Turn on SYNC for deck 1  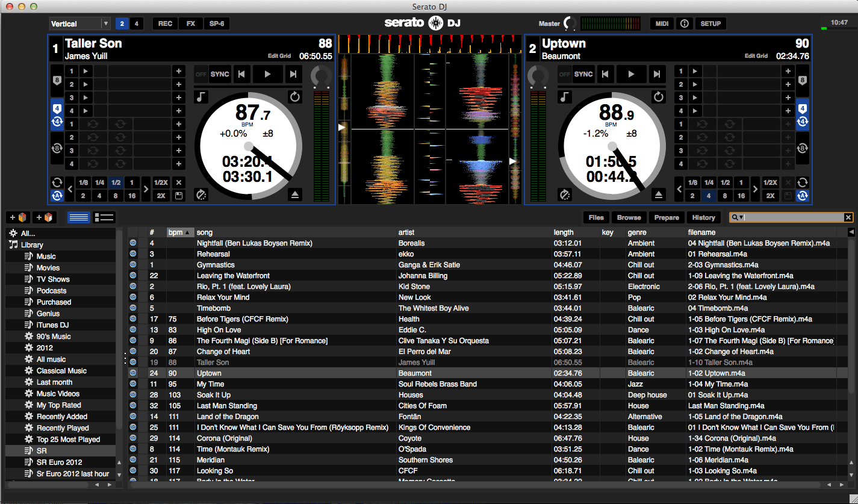(220, 74)
